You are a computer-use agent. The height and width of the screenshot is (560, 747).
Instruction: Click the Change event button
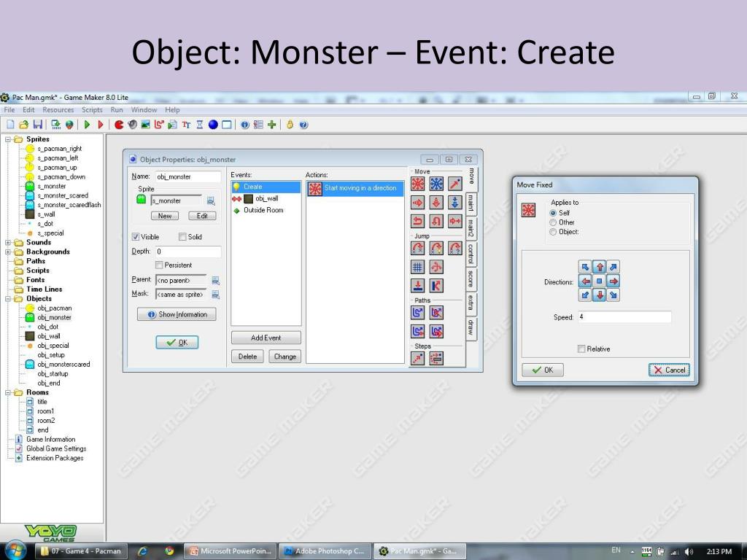click(285, 356)
